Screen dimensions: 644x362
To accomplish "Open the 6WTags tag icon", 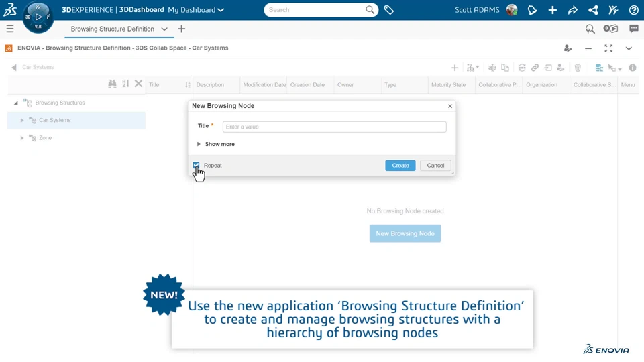I will pyautogui.click(x=389, y=10).
